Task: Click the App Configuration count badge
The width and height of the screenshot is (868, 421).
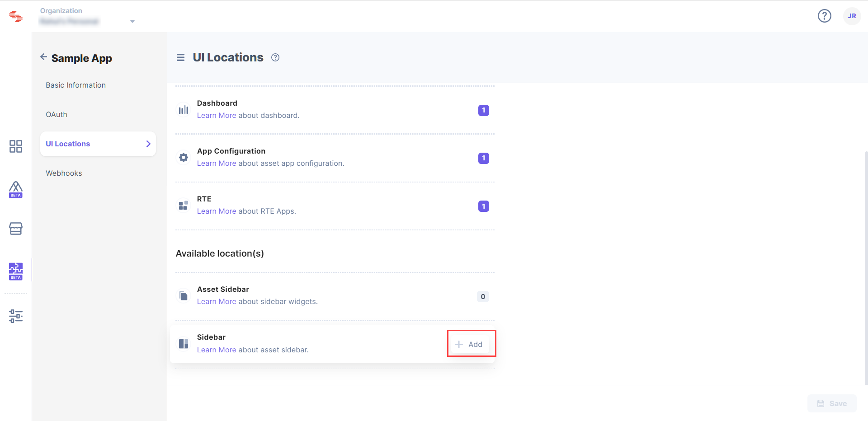Action: pos(484,158)
